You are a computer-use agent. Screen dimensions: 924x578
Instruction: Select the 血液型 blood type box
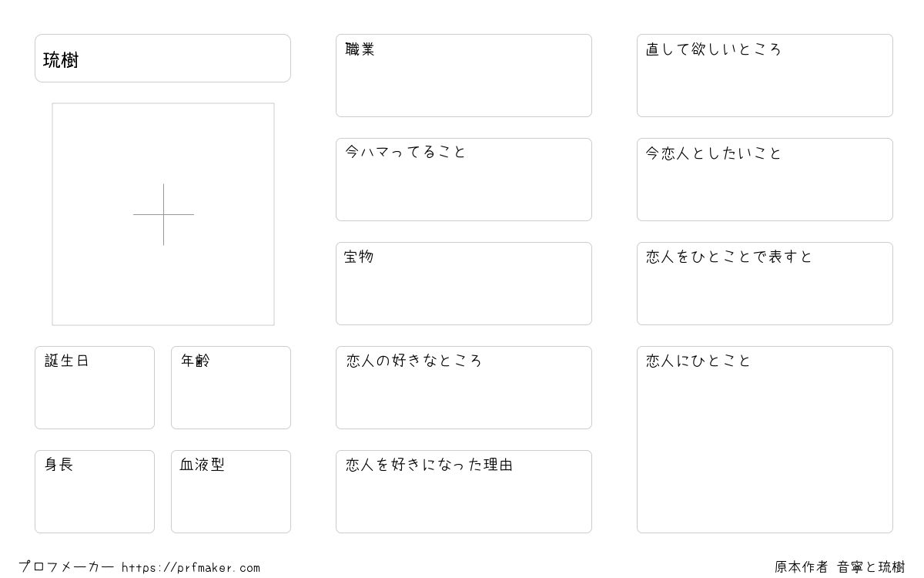pos(231,492)
